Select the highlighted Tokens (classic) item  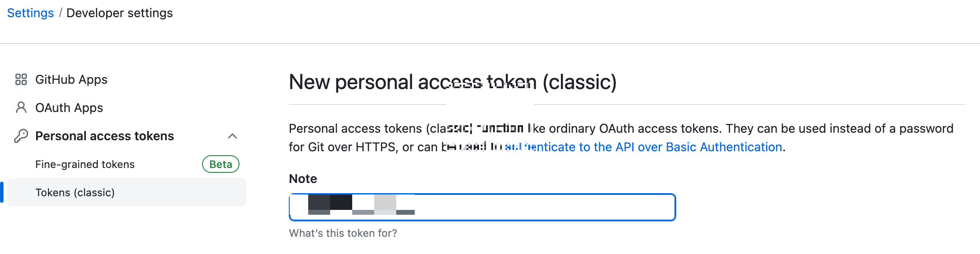74,192
